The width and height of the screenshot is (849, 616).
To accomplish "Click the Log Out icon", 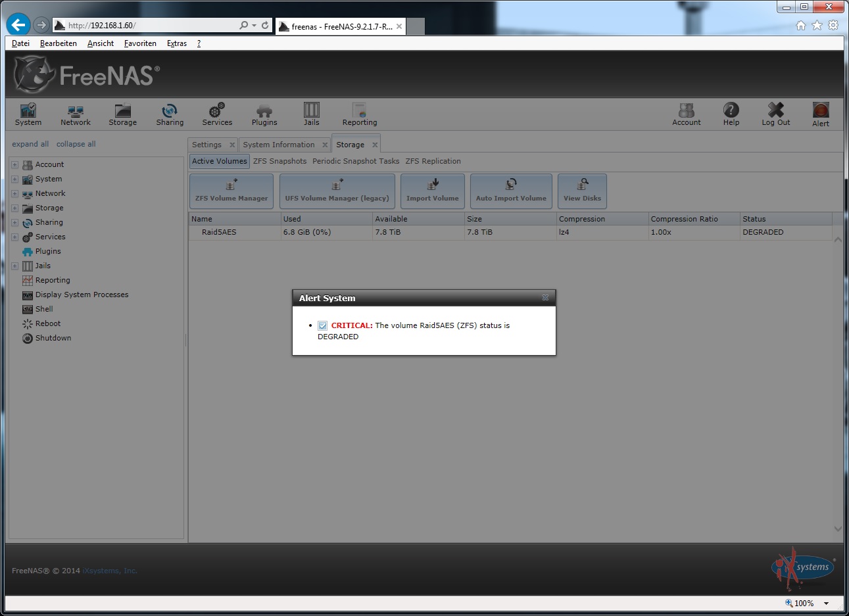I will (776, 114).
